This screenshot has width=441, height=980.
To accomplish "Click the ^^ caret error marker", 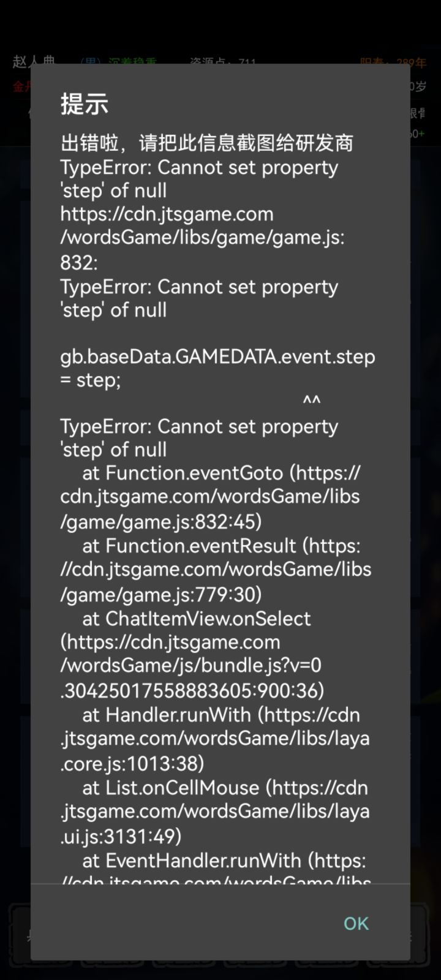I will [311, 402].
